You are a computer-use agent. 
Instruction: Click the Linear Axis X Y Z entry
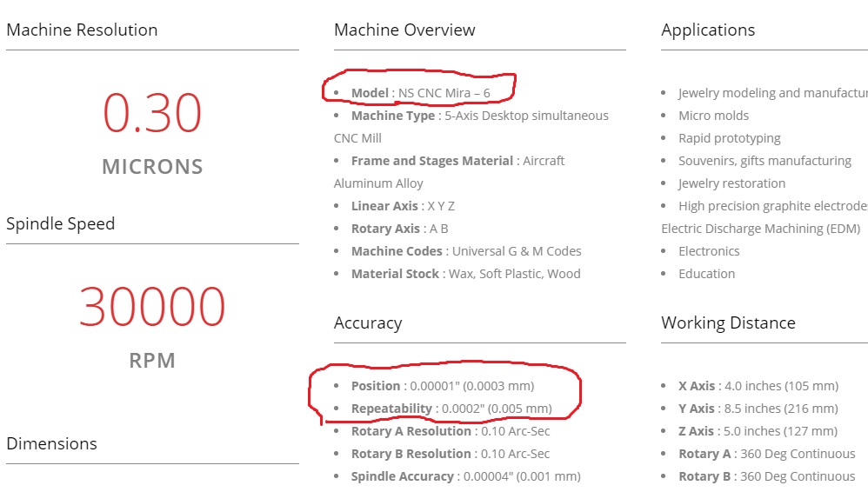pos(403,206)
